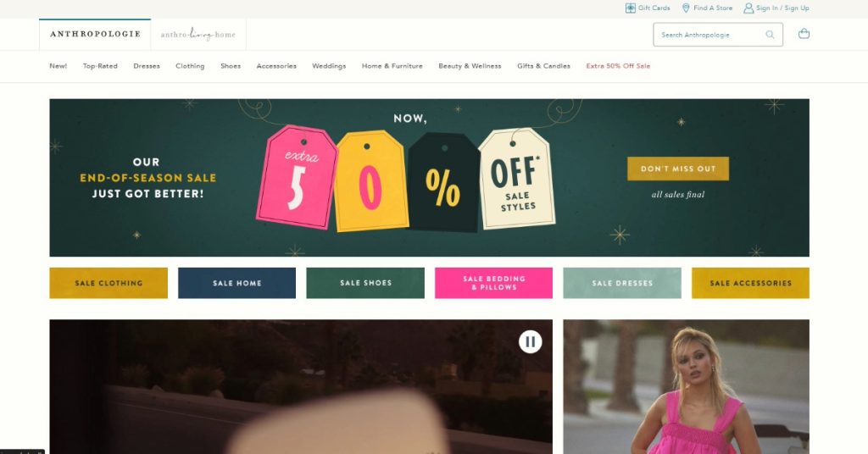Click the pink Sale Bedding & Pillows button

494,283
